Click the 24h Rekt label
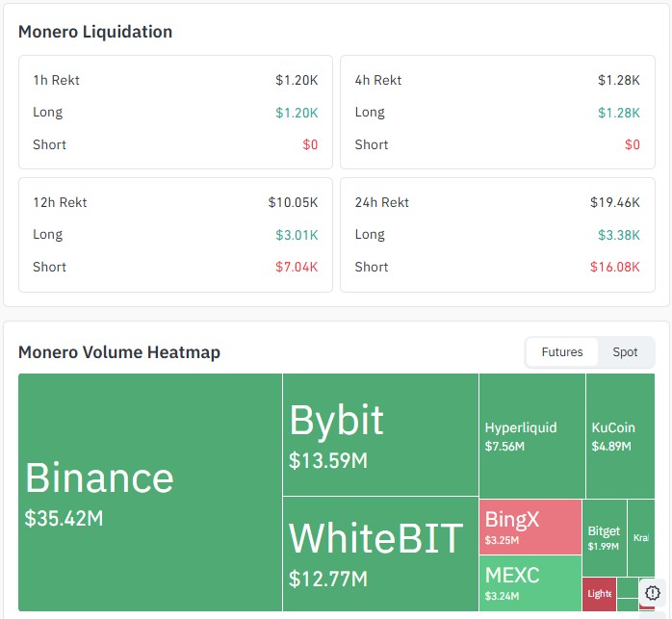672x619 pixels. point(382,202)
